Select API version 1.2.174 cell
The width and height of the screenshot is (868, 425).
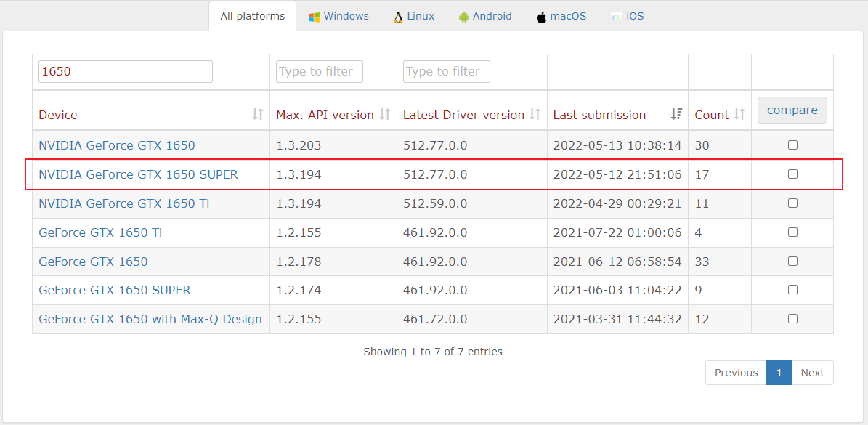[299, 290]
